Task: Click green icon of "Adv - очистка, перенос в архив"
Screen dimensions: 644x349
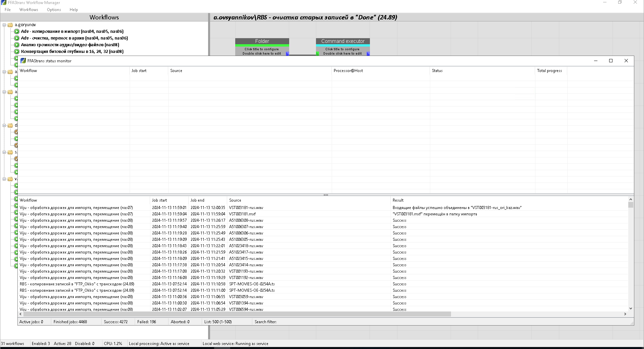Action: click(x=17, y=38)
